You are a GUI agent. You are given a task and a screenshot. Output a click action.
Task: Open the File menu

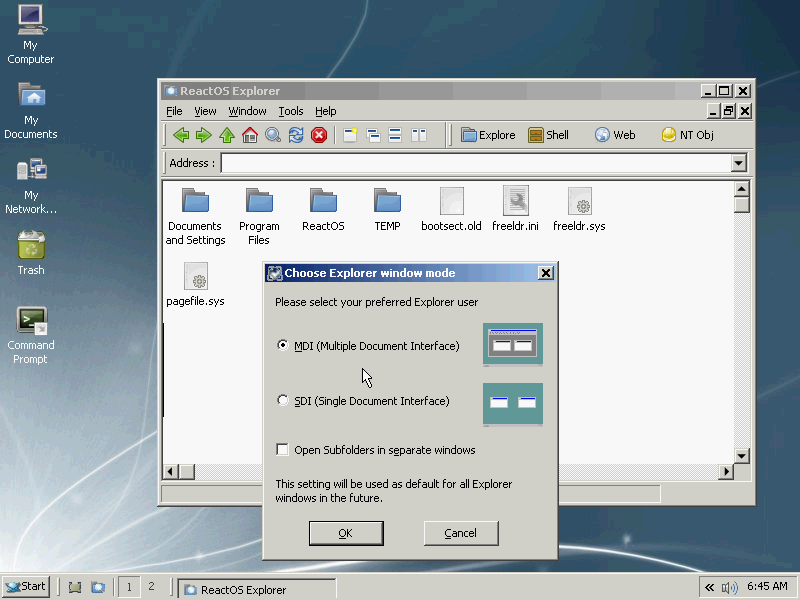tap(174, 111)
